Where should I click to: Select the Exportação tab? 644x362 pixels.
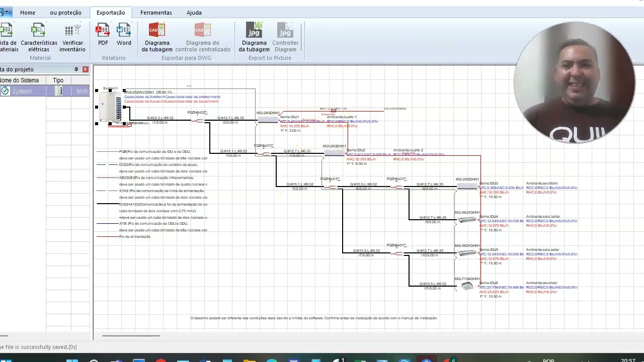click(x=111, y=13)
